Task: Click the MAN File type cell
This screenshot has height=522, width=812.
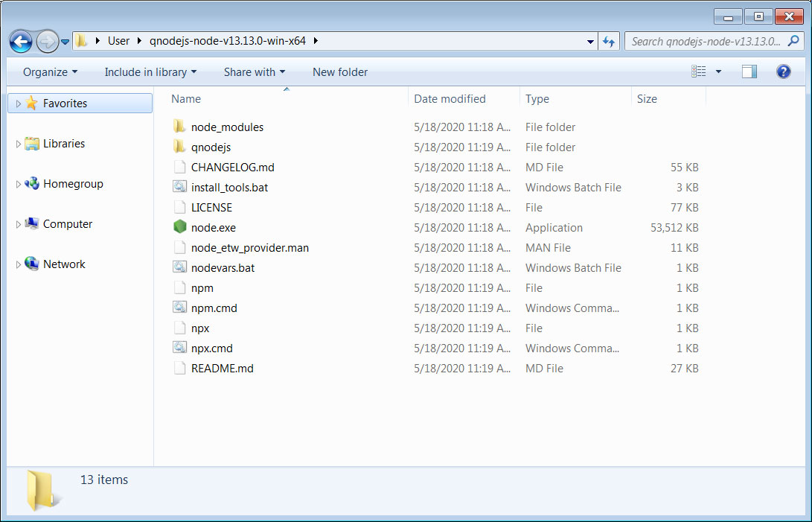Action: [548, 248]
